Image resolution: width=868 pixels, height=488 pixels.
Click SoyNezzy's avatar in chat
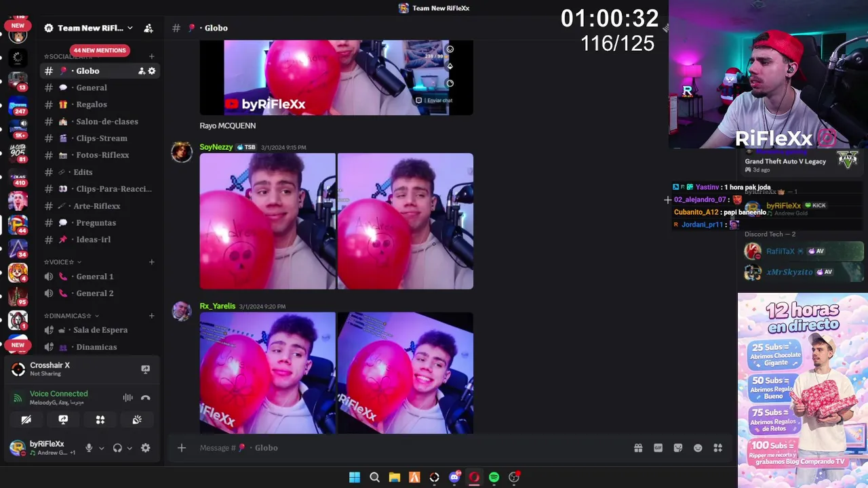tap(182, 152)
